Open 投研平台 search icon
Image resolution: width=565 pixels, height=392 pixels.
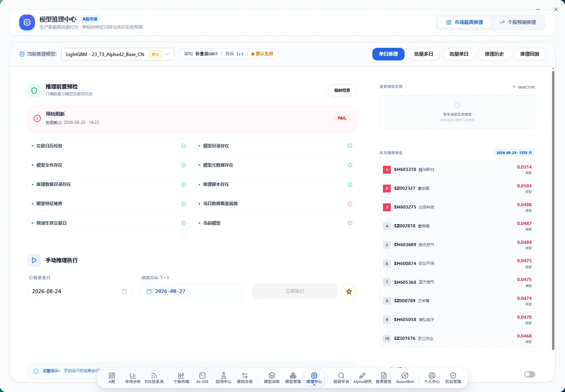(341, 378)
